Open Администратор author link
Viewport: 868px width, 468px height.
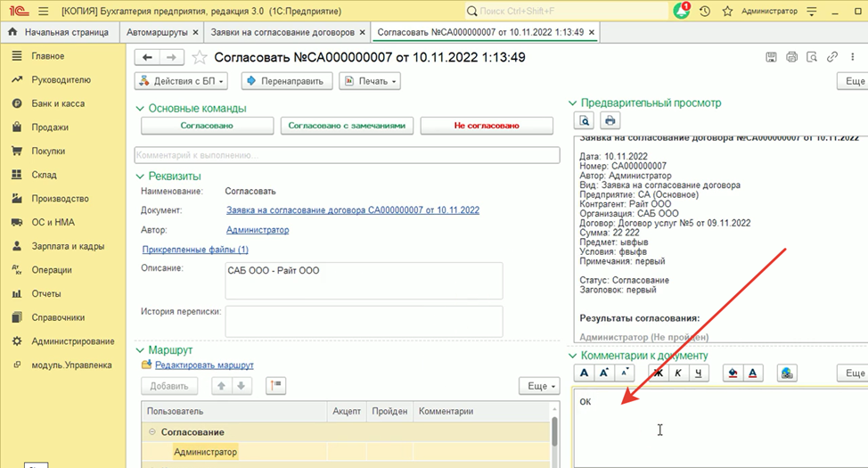tap(258, 229)
